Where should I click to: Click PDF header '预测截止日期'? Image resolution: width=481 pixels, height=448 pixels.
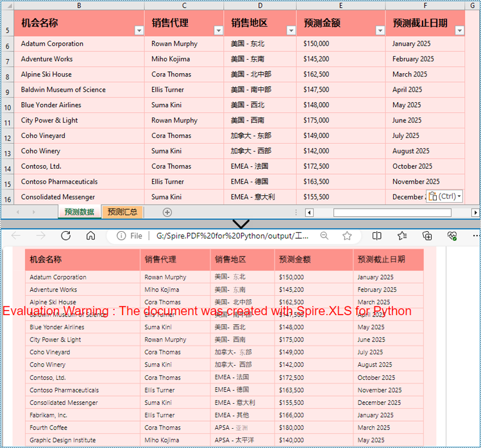382,259
